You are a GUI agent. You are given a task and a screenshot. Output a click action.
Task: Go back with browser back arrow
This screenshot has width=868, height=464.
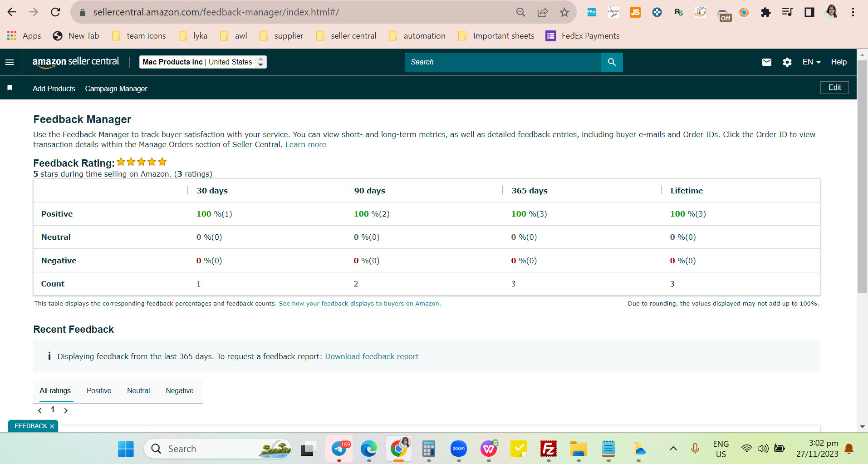12,12
